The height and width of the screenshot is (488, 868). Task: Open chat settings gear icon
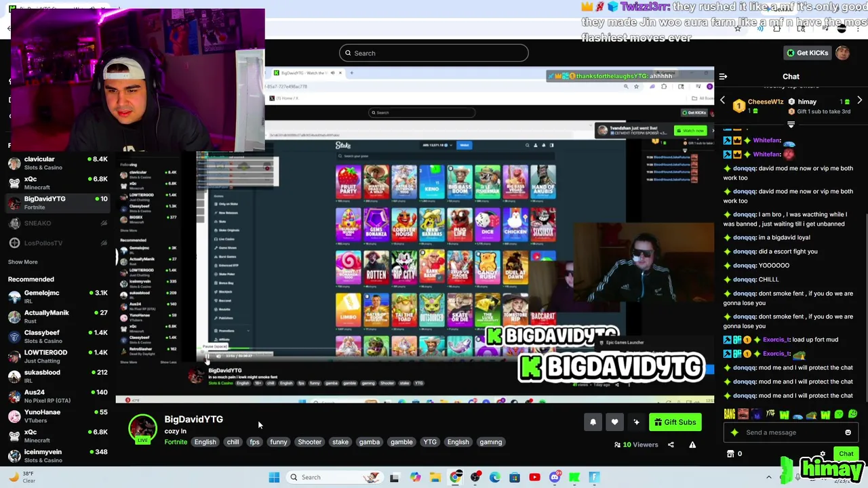point(822,454)
